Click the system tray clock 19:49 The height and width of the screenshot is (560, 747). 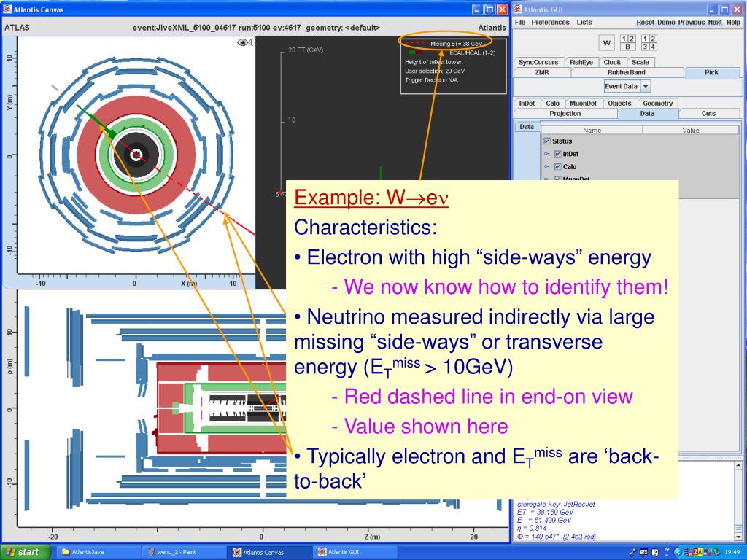click(x=732, y=553)
